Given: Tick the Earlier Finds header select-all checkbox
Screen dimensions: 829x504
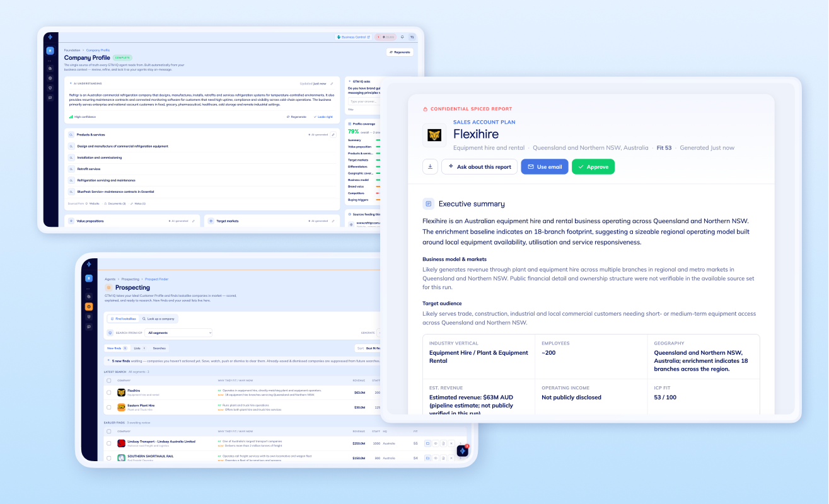Looking at the screenshot, I should 109,431.
